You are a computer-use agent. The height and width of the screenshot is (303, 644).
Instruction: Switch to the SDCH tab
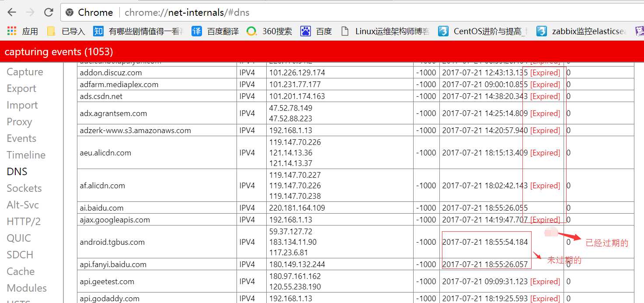click(x=20, y=255)
